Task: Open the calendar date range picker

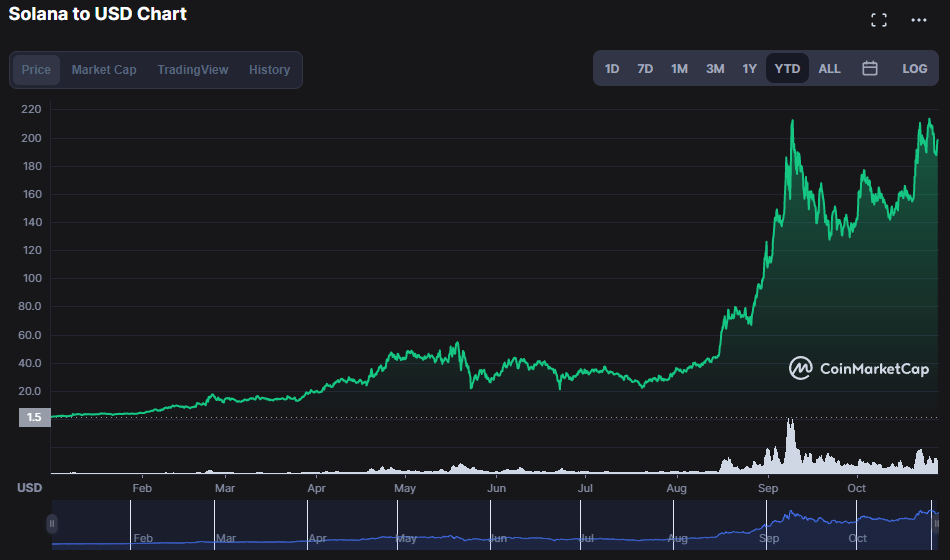Action: (869, 68)
